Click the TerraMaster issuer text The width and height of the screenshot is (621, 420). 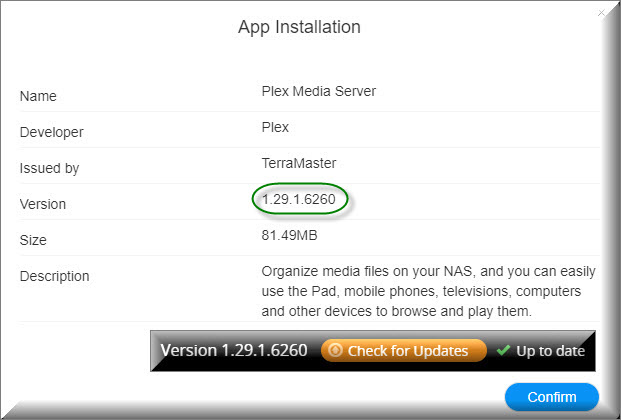click(298, 164)
